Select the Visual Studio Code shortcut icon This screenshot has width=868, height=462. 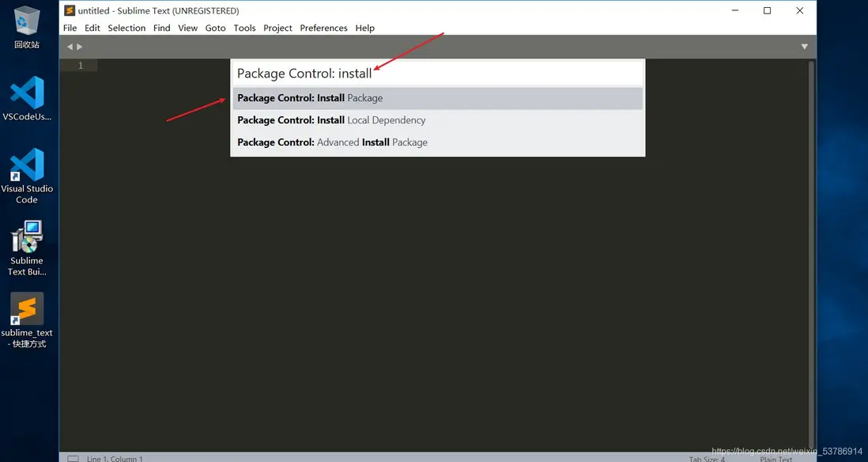[x=27, y=176]
